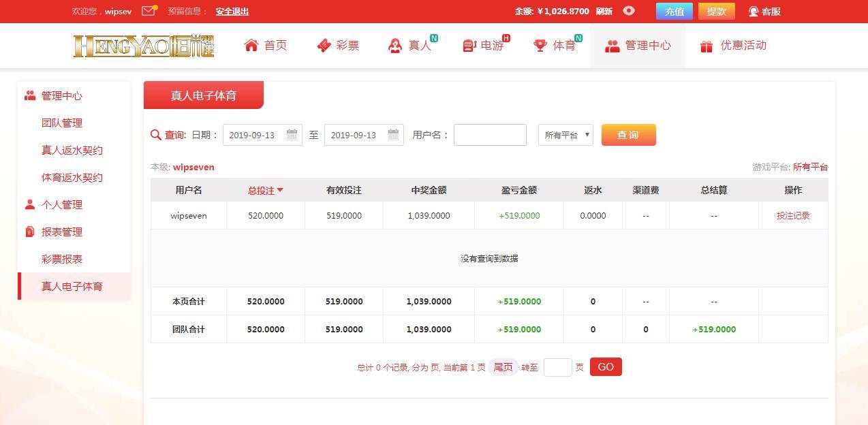Click the red GO button
868x425 pixels.
pyautogui.click(x=606, y=367)
